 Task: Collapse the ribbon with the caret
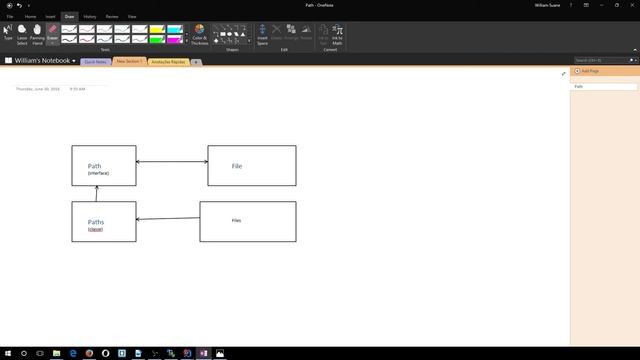635,50
